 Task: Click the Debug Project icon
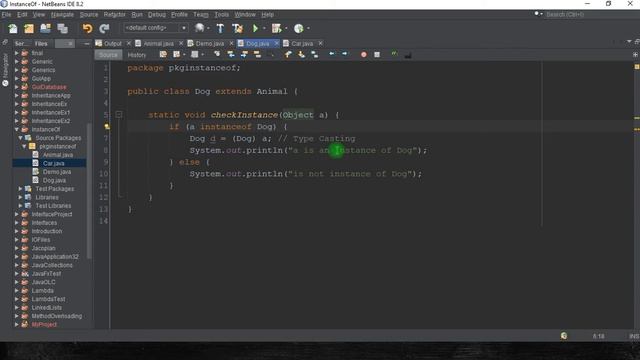[276, 28]
